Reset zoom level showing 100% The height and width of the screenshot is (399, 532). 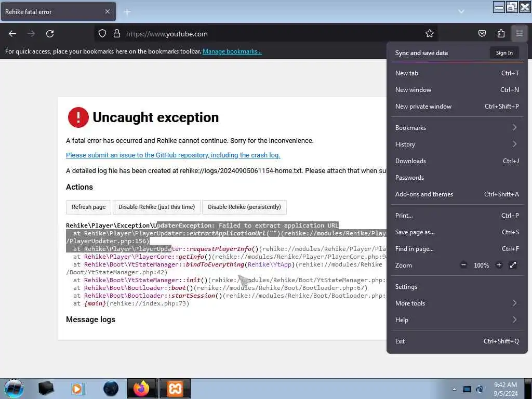click(481, 265)
